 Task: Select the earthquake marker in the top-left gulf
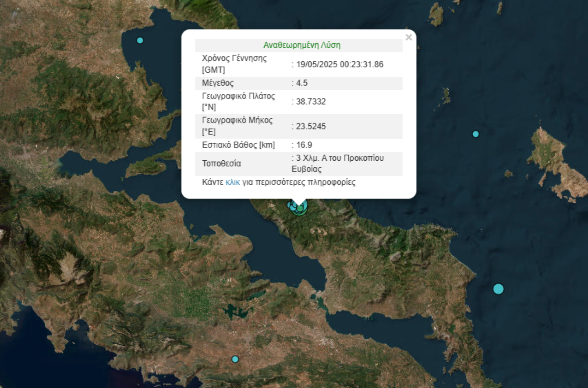pyautogui.click(x=140, y=40)
